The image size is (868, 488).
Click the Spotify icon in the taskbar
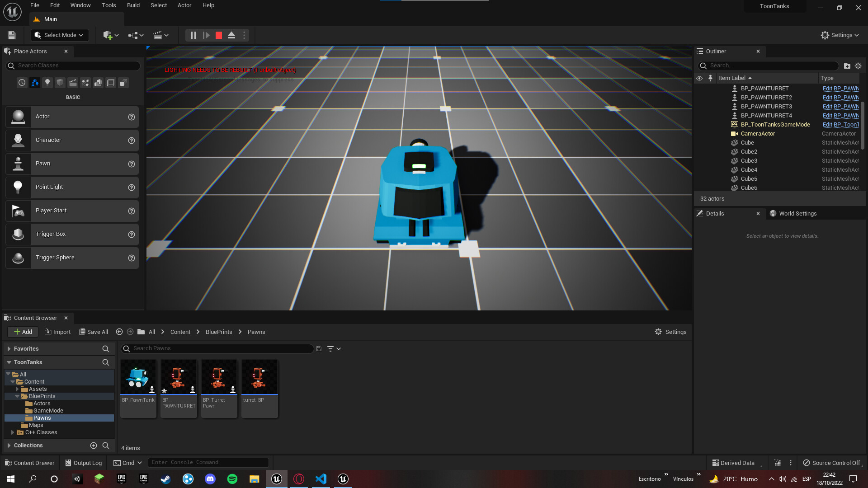tap(232, 479)
